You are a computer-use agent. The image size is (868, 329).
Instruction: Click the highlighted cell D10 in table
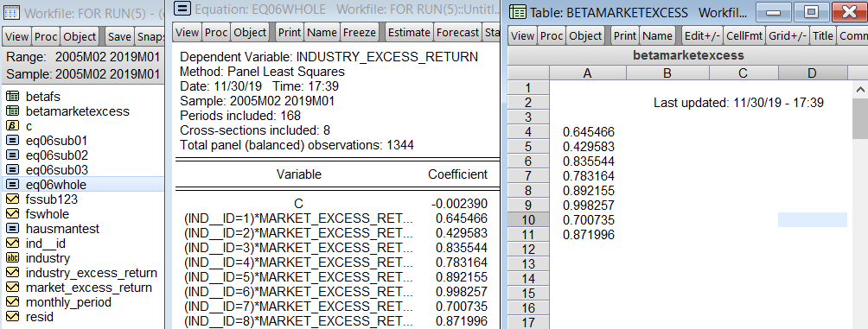[812, 220]
